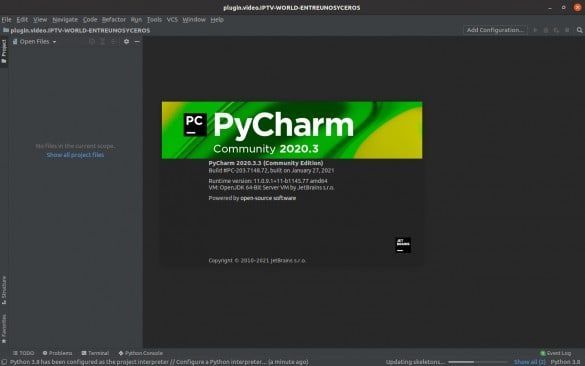Click the open-source software link
Viewport: 585px width, 366px height.
(268, 198)
